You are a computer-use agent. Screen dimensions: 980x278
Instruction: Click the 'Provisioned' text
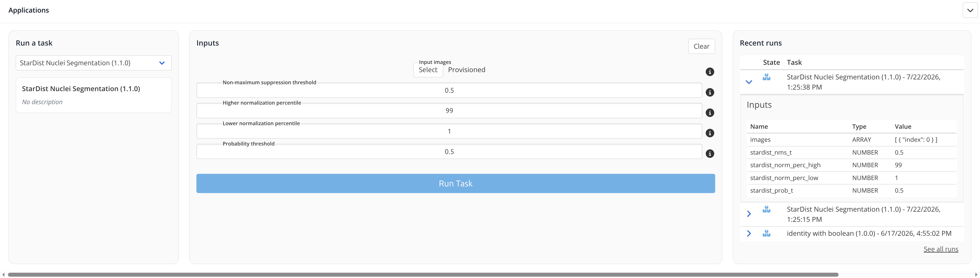click(466, 70)
